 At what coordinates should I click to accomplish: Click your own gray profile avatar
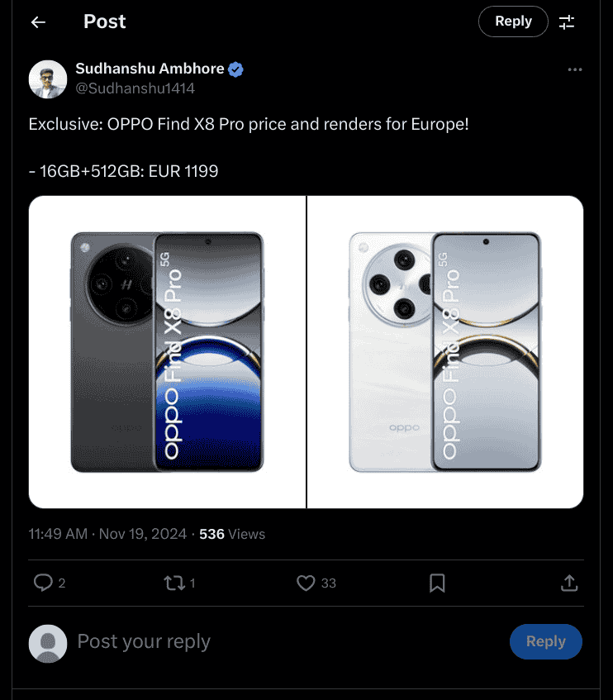coord(47,643)
